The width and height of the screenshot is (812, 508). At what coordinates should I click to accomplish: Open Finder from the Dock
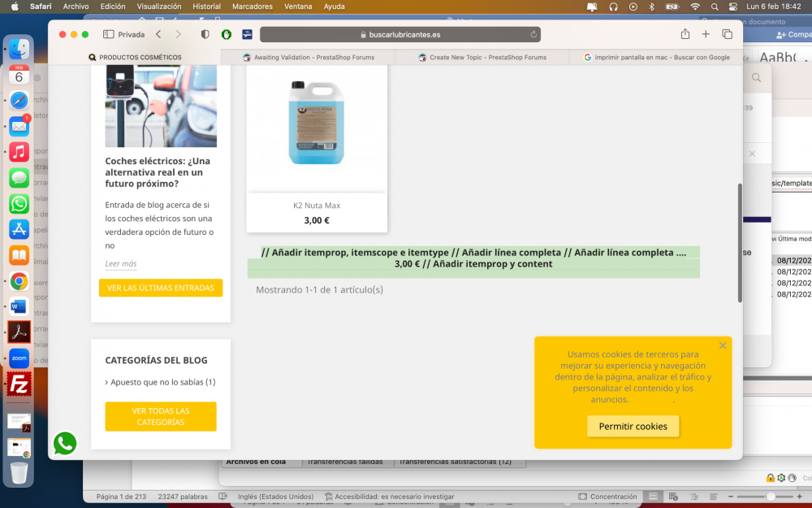pyautogui.click(x=19, y=50)
